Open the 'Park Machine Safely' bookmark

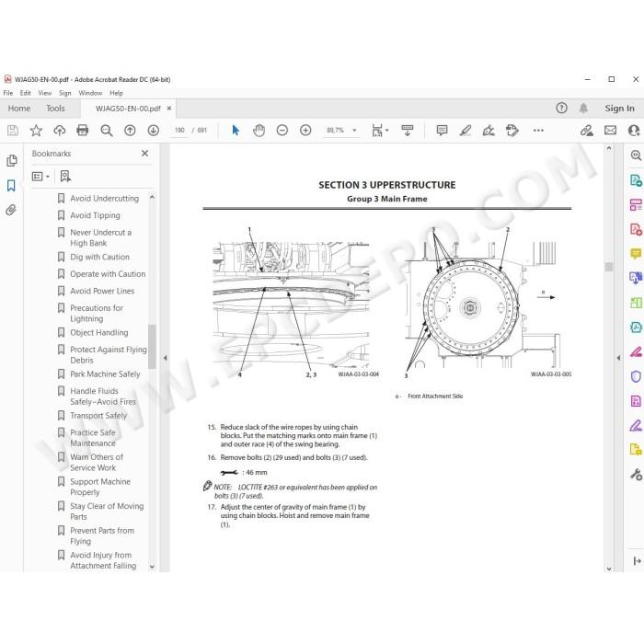105,374
